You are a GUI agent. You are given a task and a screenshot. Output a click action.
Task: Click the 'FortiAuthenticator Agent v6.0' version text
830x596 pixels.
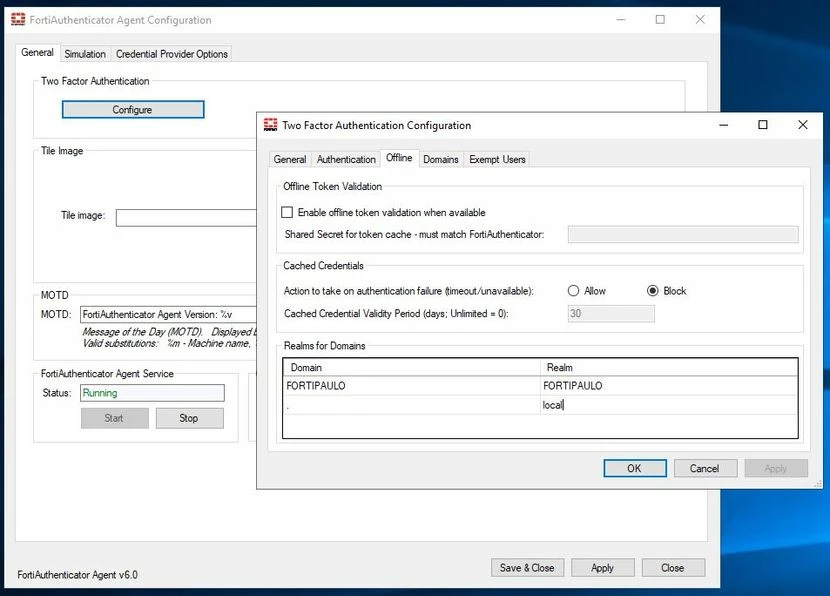click(77, 575)
